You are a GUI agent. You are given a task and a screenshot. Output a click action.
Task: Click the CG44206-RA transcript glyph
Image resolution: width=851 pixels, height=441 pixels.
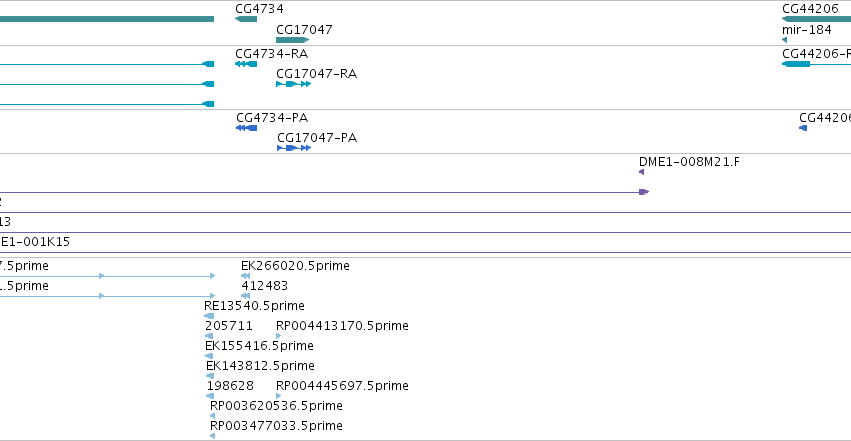(816, 64)
